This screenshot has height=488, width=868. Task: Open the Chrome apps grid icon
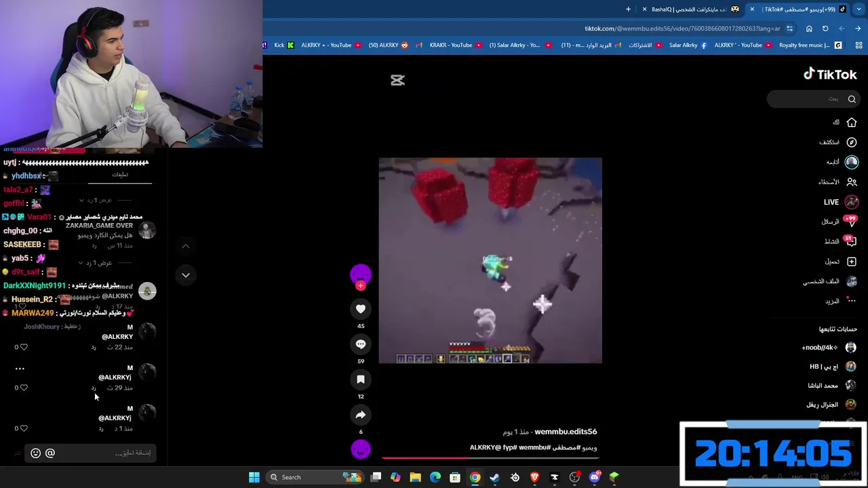point(859,45)
